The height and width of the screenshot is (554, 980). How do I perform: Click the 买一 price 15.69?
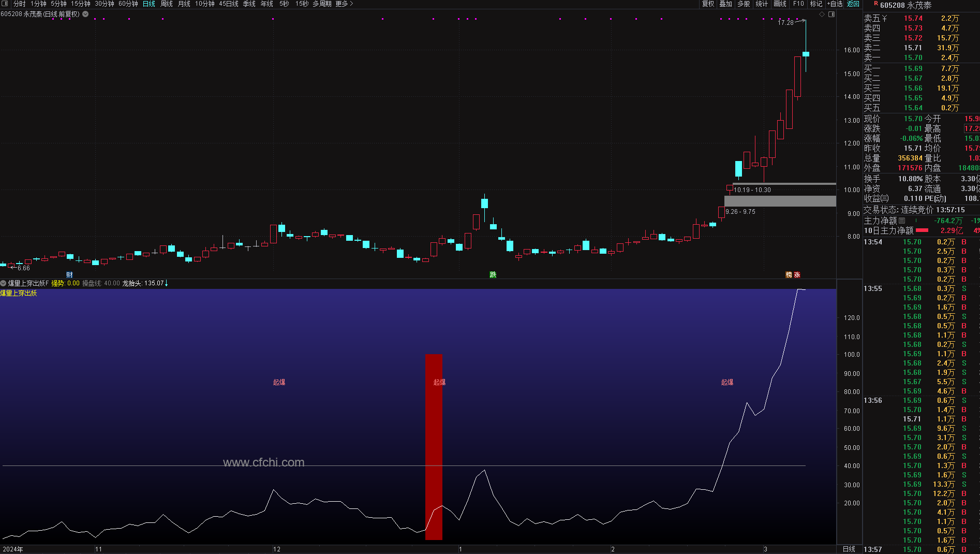(913, 68)
